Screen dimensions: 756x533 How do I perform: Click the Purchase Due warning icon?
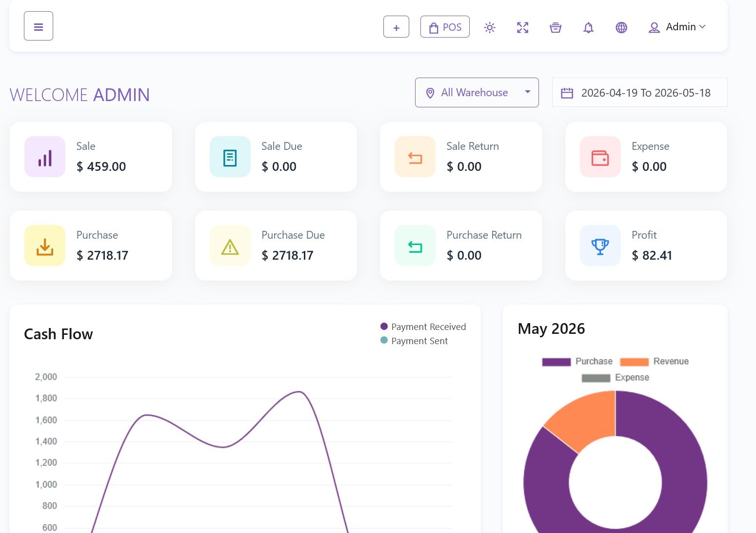[230, 246]
